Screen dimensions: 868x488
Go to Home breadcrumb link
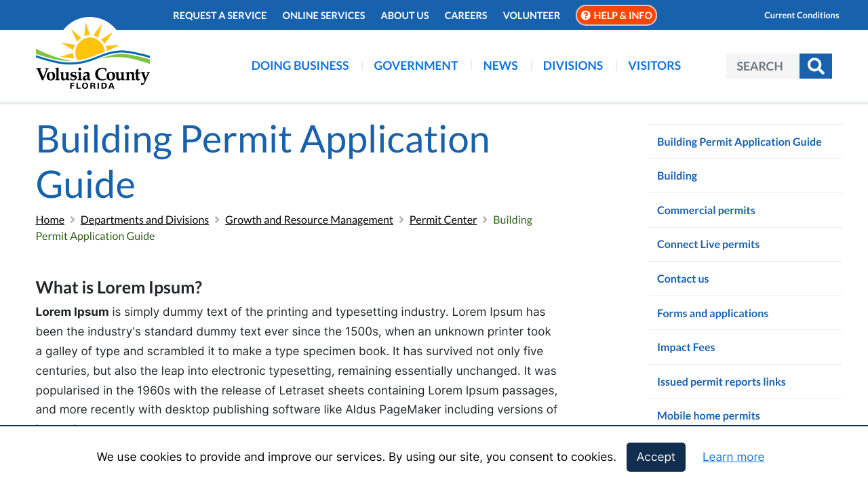pos(50,220)
